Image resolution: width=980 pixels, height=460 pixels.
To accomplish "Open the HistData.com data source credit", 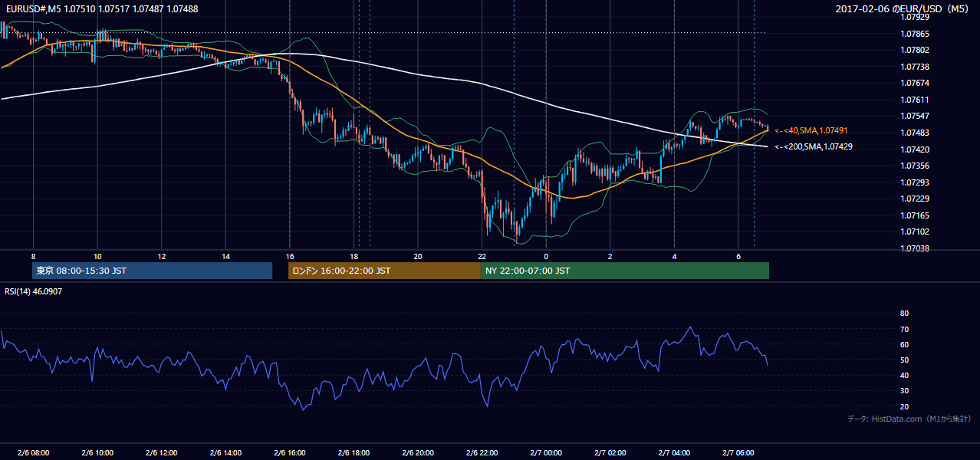I will [909, 419].
